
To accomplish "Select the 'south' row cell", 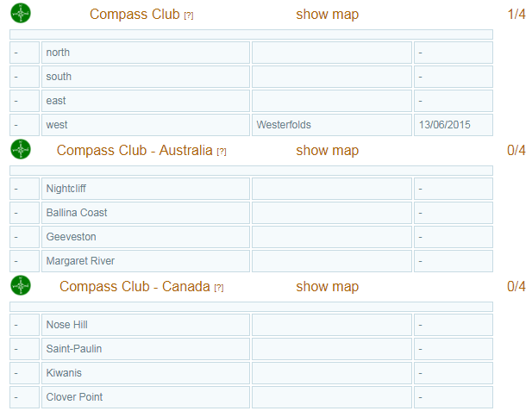I will tap(146, 77).
